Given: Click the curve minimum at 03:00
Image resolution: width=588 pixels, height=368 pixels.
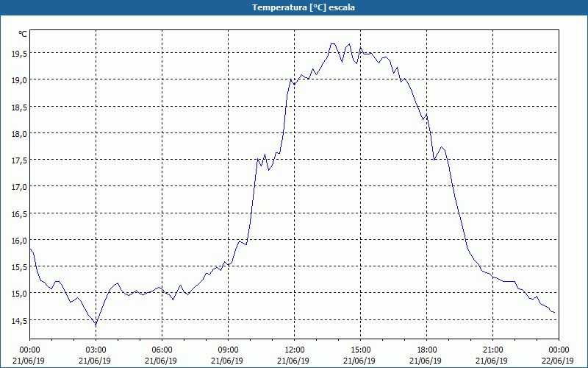Looking at the screenshot, I should tap(96, 325).
